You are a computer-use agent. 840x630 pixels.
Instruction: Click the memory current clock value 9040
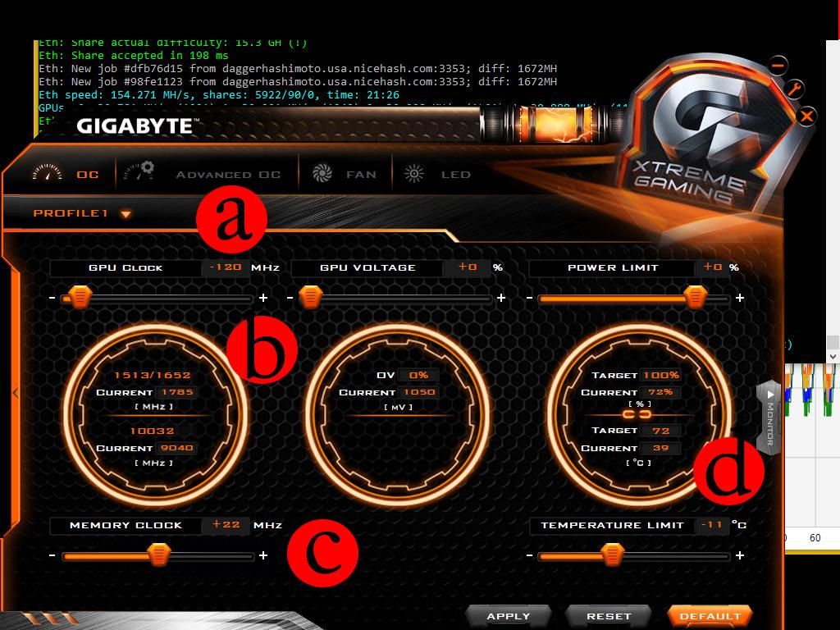coord(177,448)
